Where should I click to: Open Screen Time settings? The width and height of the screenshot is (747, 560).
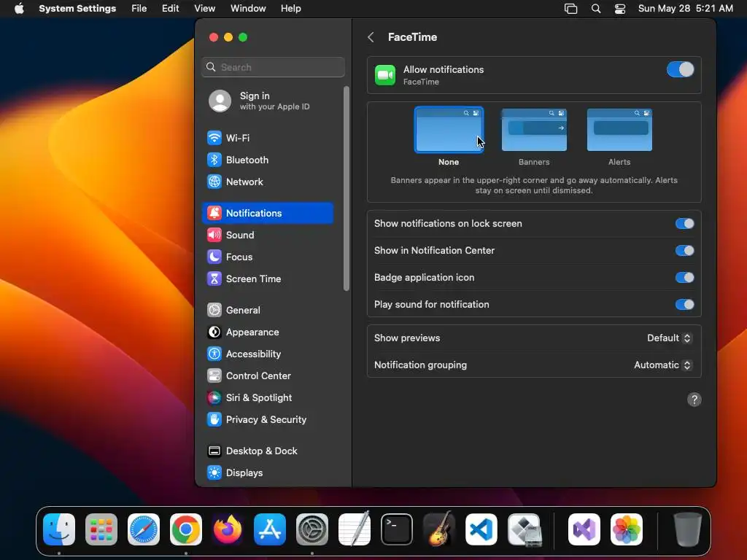tap(267, 279)
